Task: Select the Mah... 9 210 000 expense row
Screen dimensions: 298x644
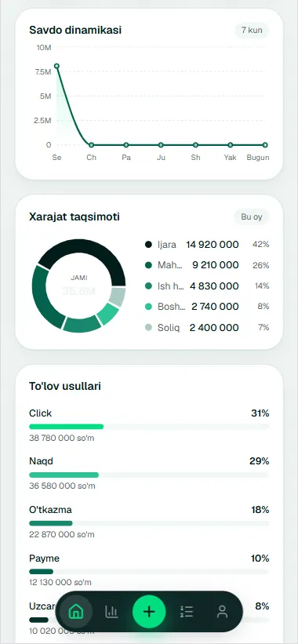Action: tap(207, 265)
